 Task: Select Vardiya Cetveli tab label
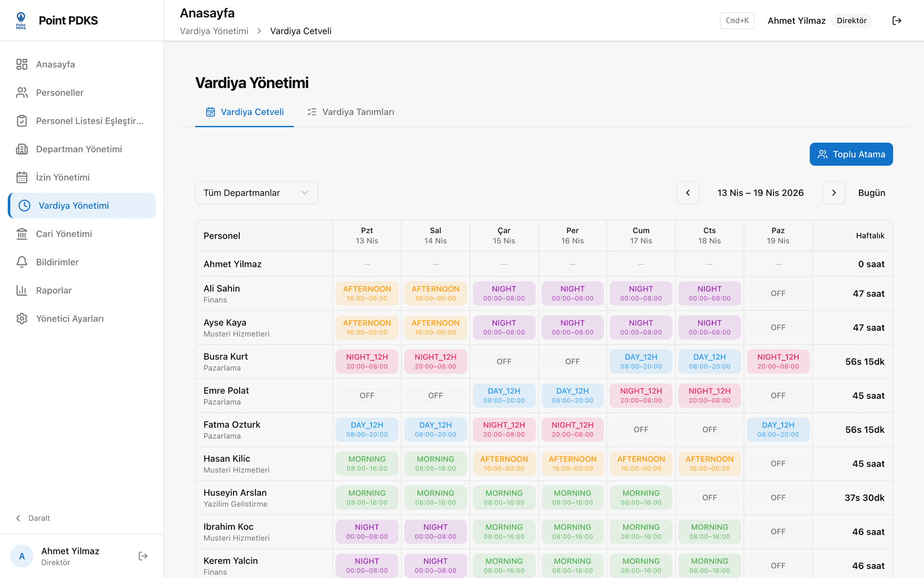252,112
